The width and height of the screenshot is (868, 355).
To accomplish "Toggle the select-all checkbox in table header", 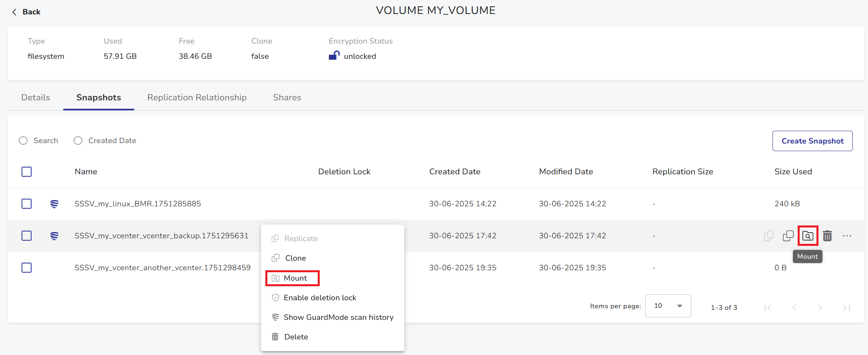I will [x=27, y=172].
